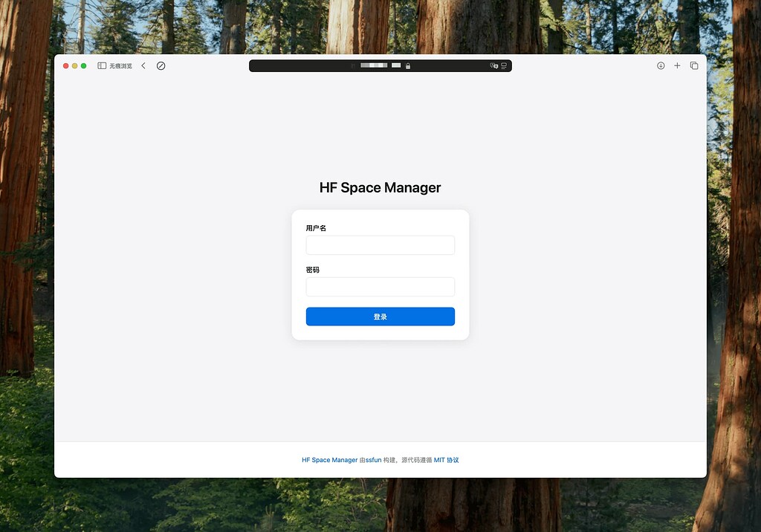Click the 无痕浏览 private browsing label
Screen dimensions: 761x532
point(121,66)
